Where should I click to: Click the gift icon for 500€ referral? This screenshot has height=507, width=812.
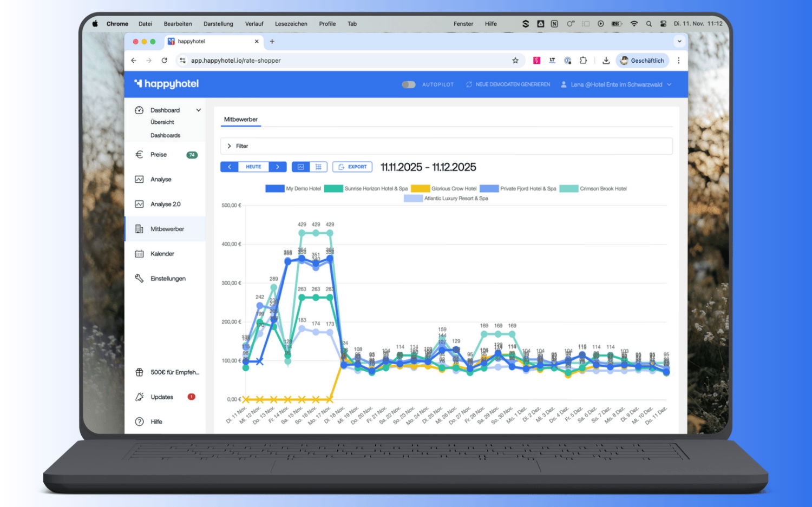click(x=139, y=372)
